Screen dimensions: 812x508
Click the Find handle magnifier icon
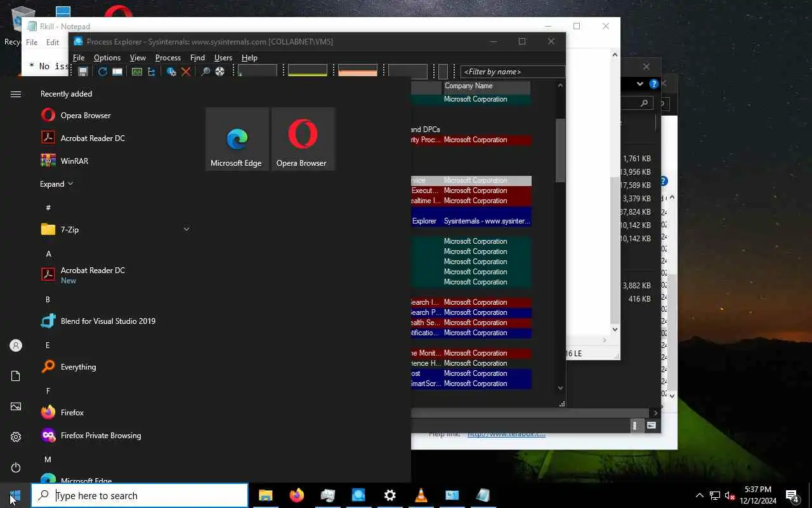[x=206, y=72]
